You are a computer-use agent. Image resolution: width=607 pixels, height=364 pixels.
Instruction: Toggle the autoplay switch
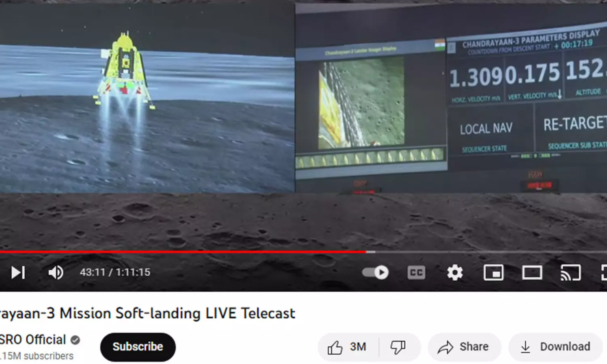(x=376, y=272)
